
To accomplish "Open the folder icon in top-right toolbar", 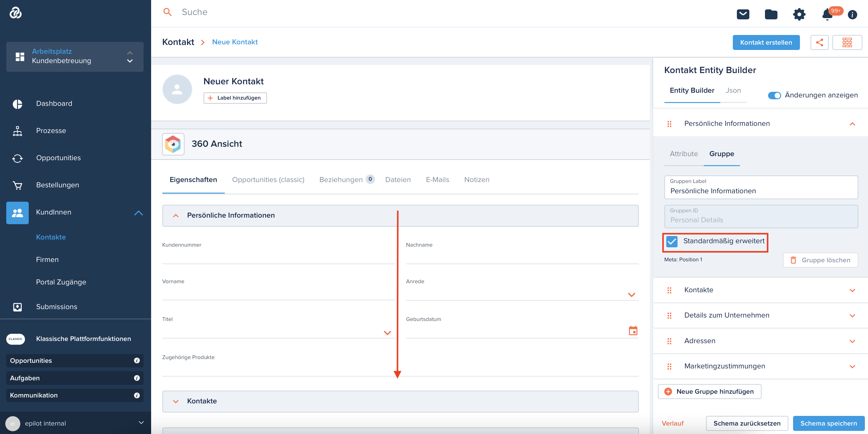I will coord(771,14).
